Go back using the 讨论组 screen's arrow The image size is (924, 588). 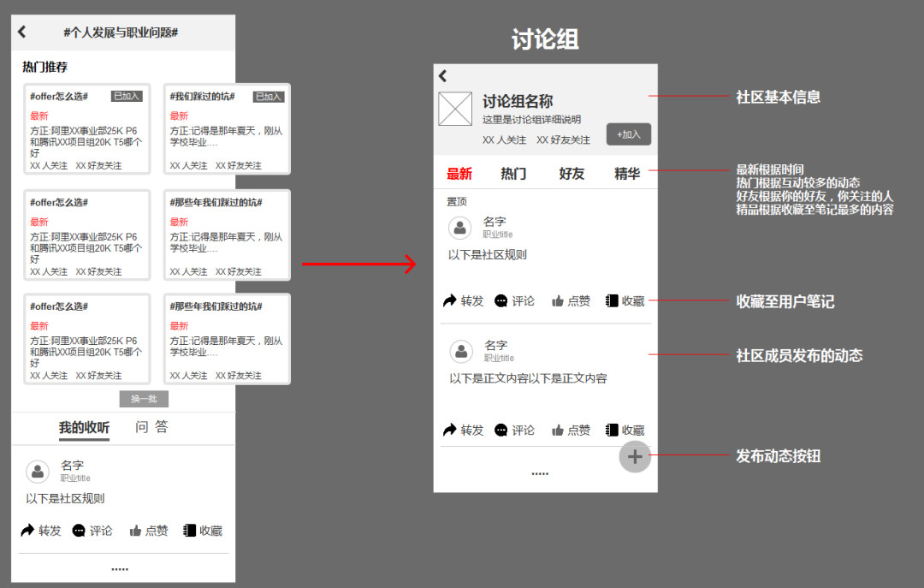pos(443,76)
